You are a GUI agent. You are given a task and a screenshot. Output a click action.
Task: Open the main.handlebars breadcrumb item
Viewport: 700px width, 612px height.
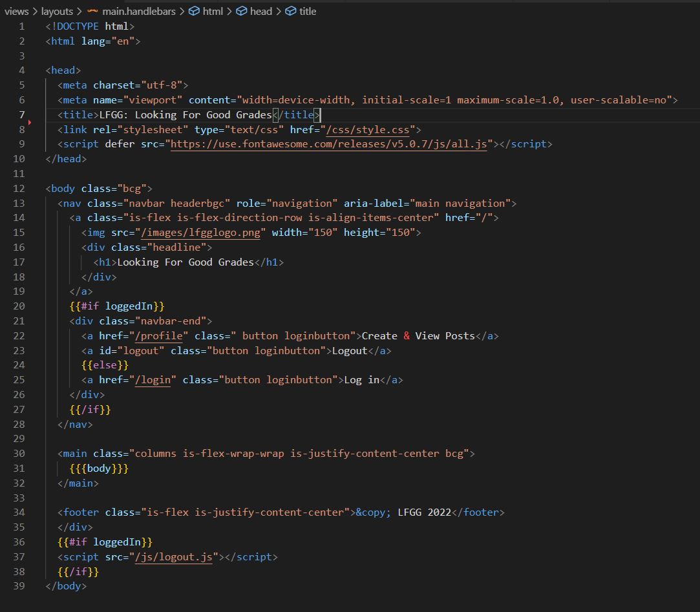(139, 11)
